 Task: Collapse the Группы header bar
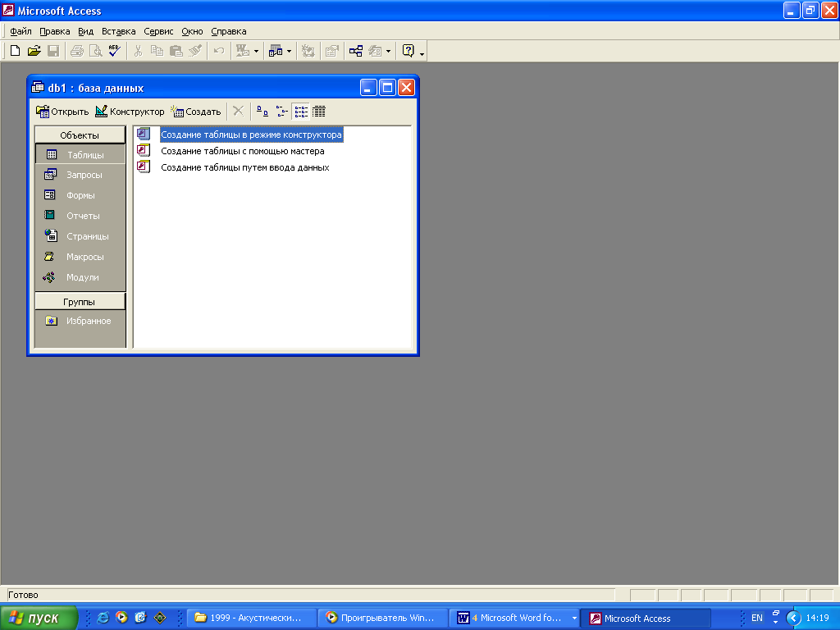click(80, 302)
